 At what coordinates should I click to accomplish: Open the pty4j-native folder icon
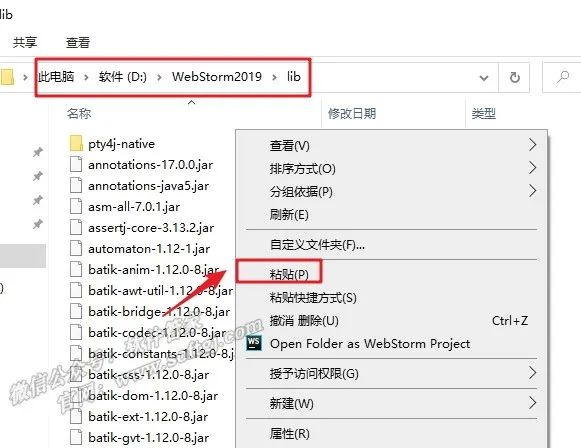pos(76,143)
